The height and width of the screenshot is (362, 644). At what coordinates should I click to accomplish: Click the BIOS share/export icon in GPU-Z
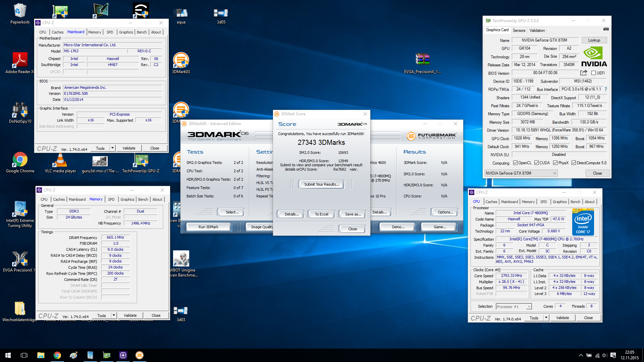point(584,73)
